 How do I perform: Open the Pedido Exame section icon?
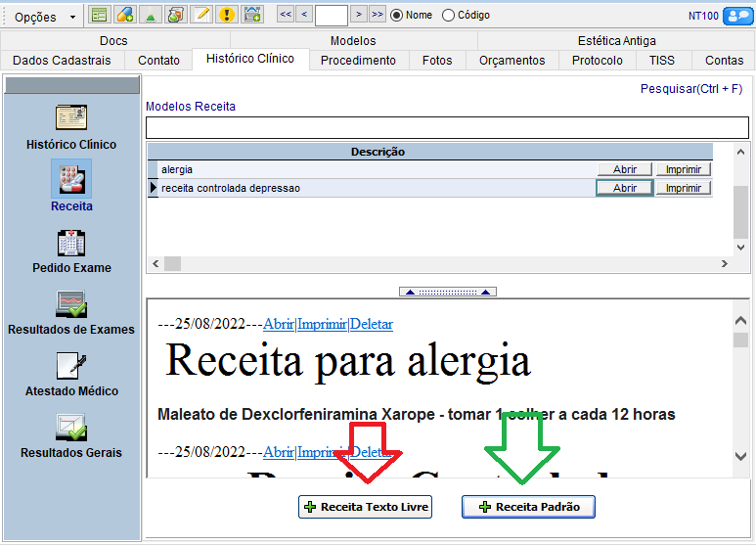click(70, 242)
